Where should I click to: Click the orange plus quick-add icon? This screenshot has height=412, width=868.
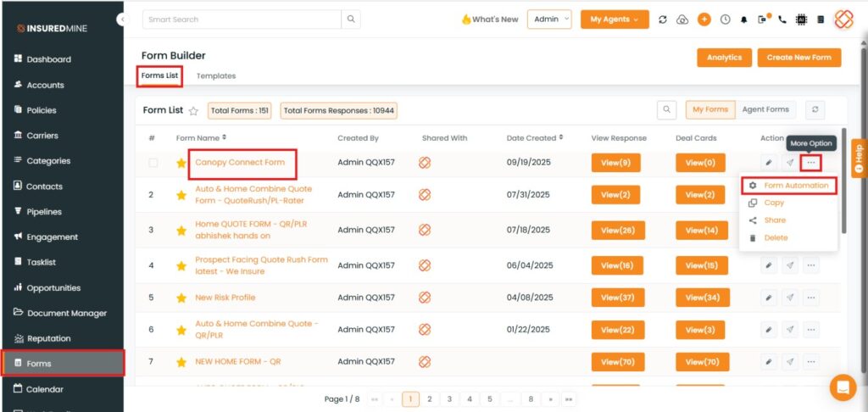[704, 19]
